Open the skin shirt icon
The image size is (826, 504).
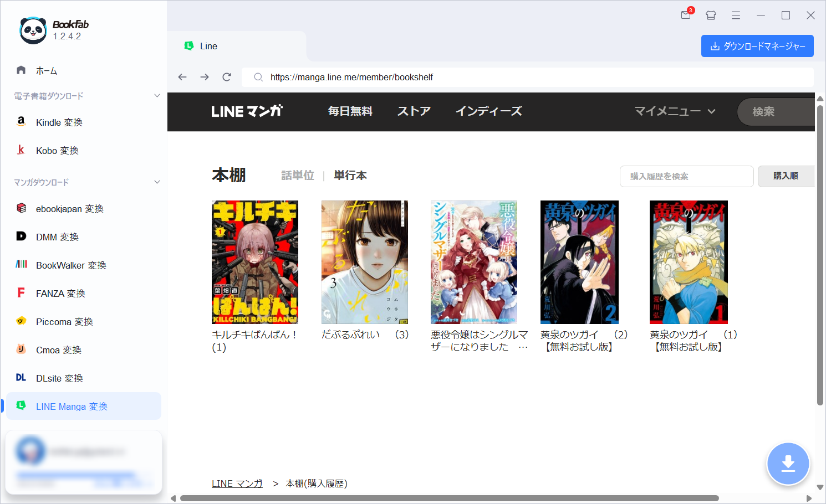(711, 15)
